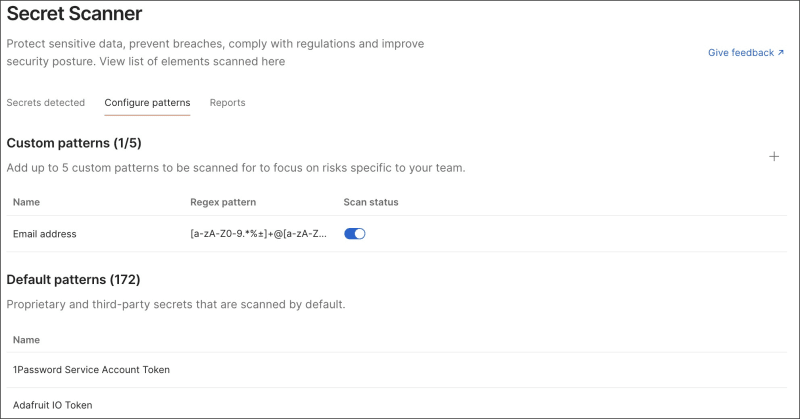
Task: Click the Secret Scanner page title
Action: pos(74,14)
